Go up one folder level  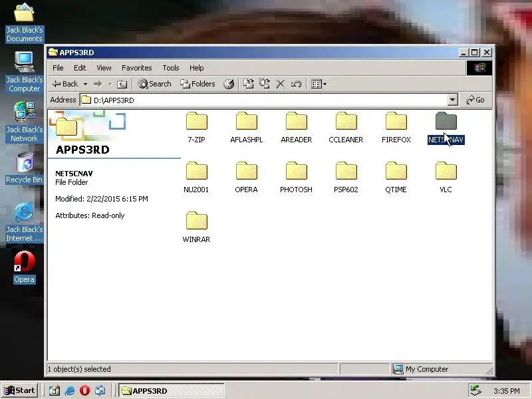[122, 84]
